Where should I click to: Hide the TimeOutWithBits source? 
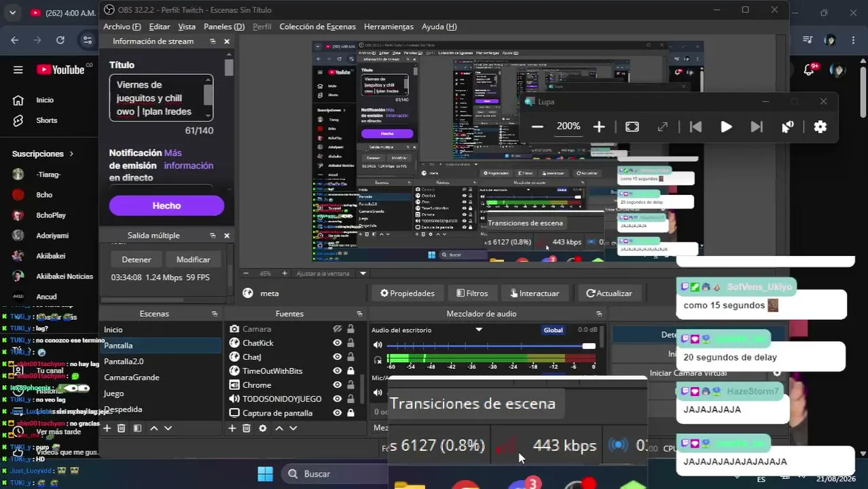click(337, 371)
